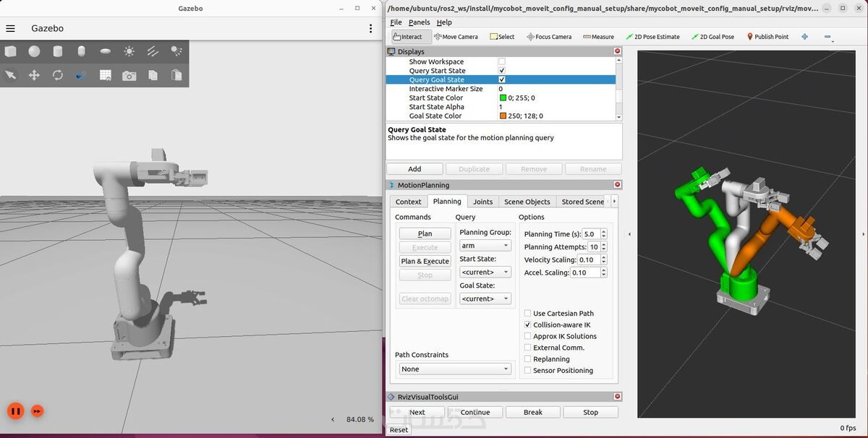The width and height of the screenshot is (868, 438).
Task: Insert a box shape in Gazebo
Action: coord(10,51)
